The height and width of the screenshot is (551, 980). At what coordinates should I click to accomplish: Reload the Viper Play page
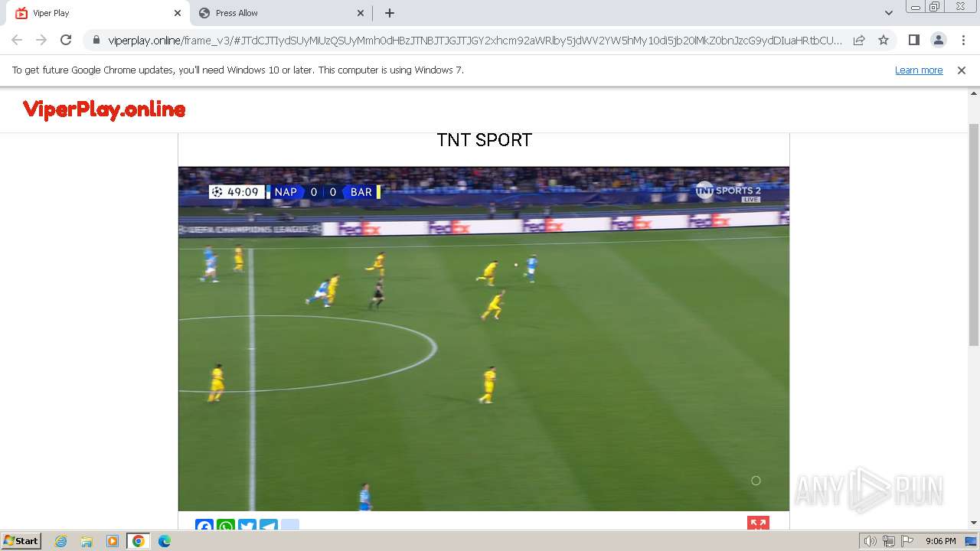[x=66, y=40]
